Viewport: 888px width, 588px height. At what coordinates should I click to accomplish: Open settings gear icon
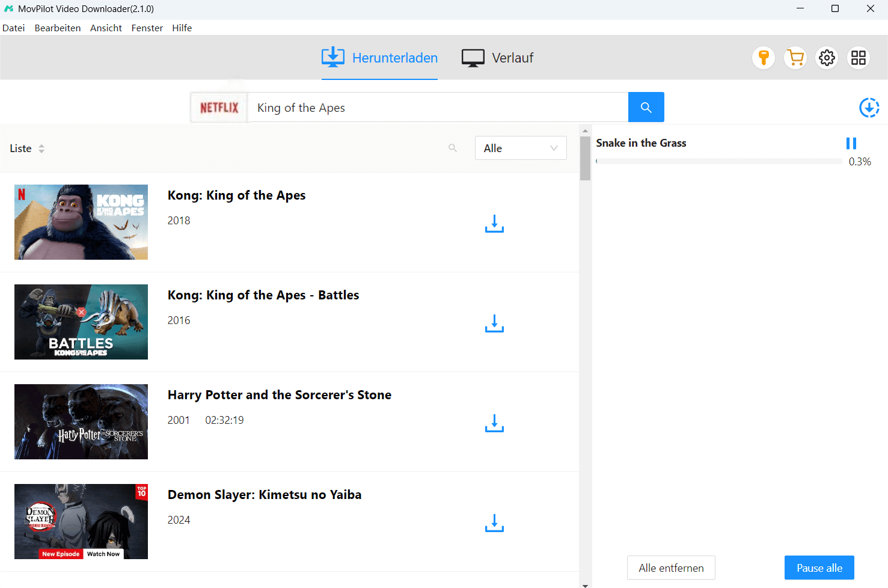[x=827, y=58]
